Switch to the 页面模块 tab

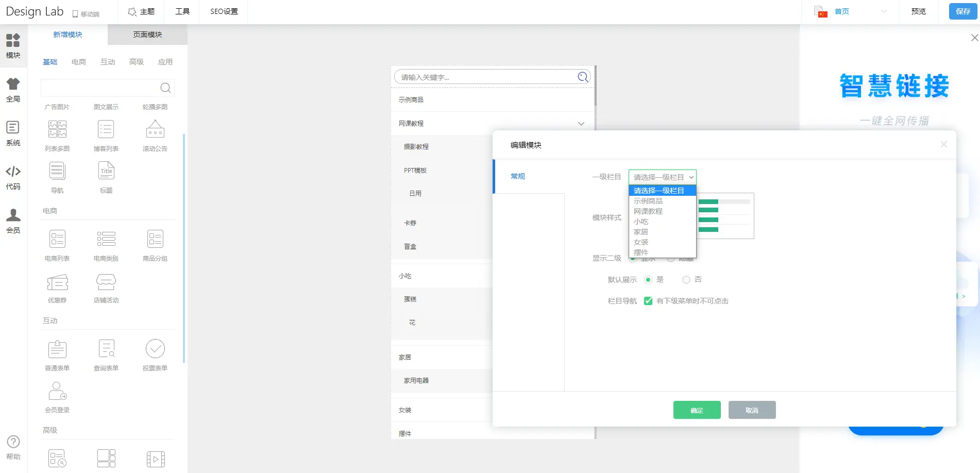(147, 35)
